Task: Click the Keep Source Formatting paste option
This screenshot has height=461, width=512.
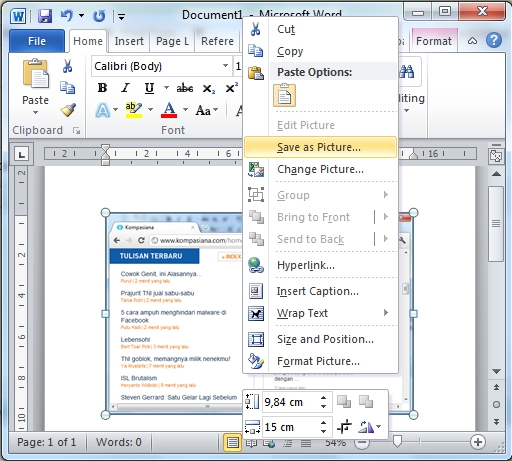Action: (x=284, y=95)
